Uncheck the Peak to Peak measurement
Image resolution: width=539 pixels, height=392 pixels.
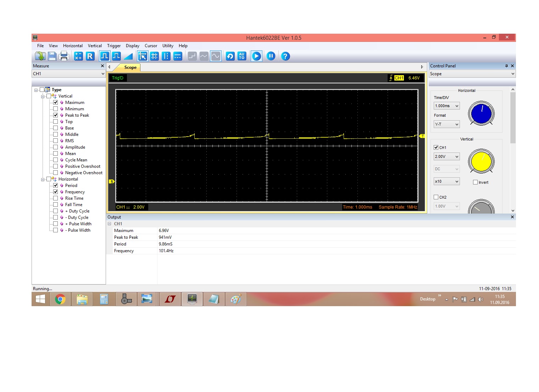click(56, 115)
